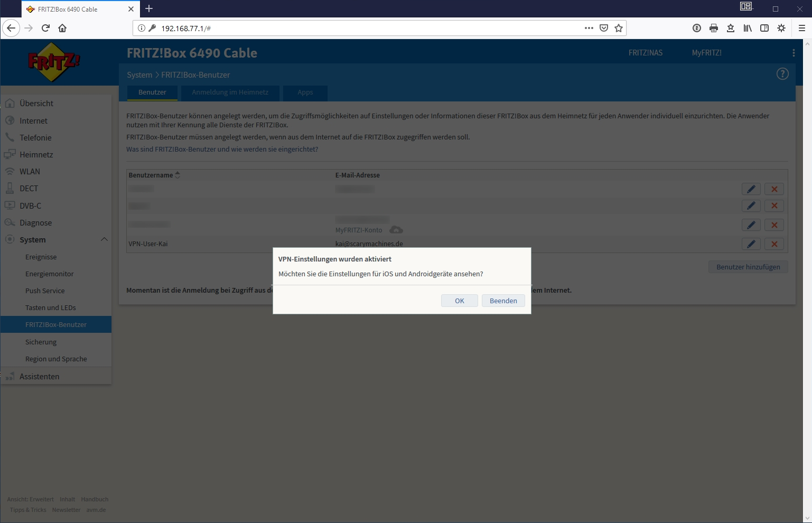Click Beenden in the VPN dialog
The height and width of the screenshot is (523, 812).
[503, 301]
